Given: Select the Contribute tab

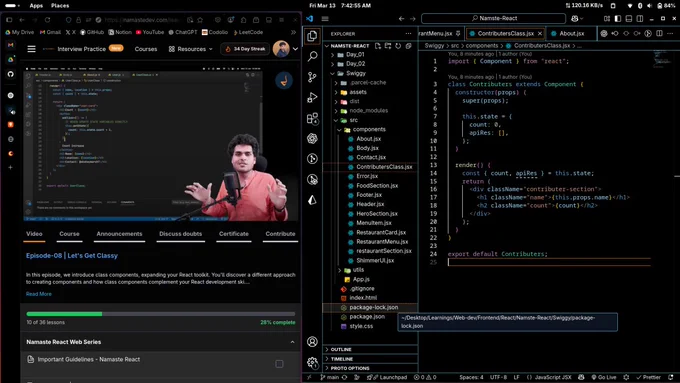Looking at the screenshot, I should (280, 234).
